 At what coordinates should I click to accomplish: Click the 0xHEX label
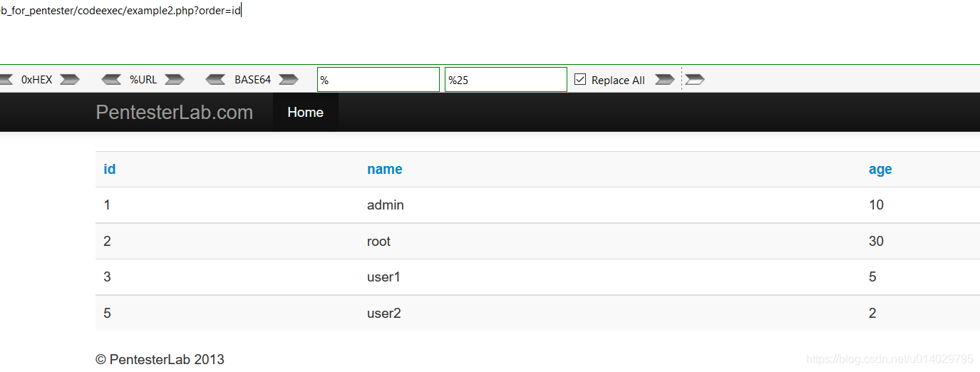click(x=37, y=80)
